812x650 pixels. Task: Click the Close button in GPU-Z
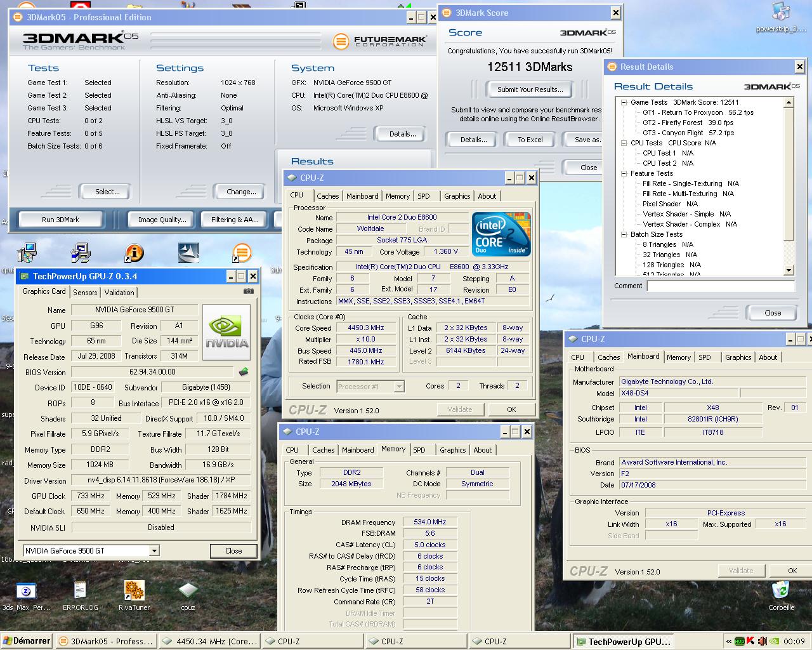point(233,551)
